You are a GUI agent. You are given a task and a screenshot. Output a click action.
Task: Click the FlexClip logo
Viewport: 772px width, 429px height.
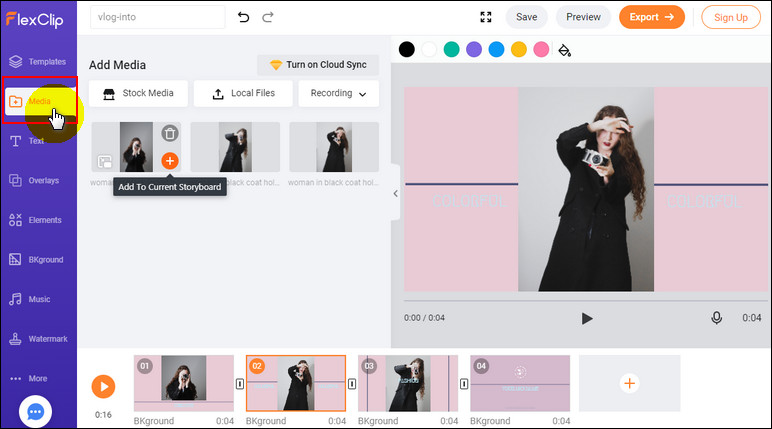coord(34,19)
